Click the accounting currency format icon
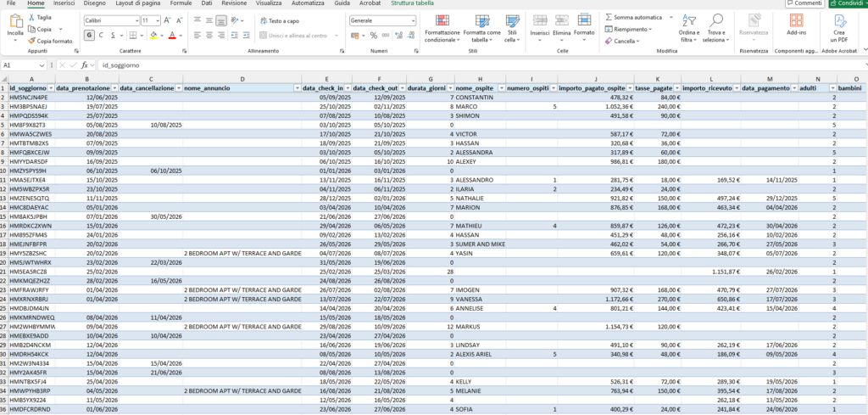Screen dimensions: 868x415 click(x=355, y=36)
